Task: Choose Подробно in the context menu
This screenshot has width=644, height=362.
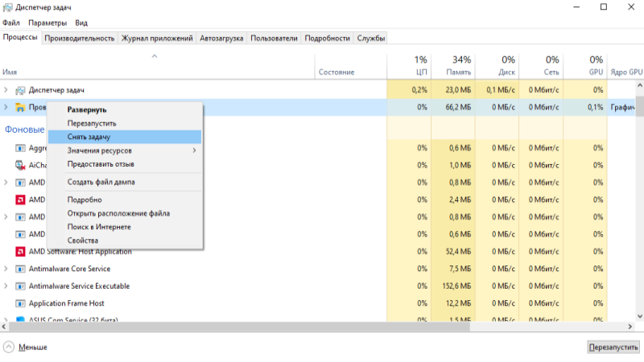Action: coord(125,200)
